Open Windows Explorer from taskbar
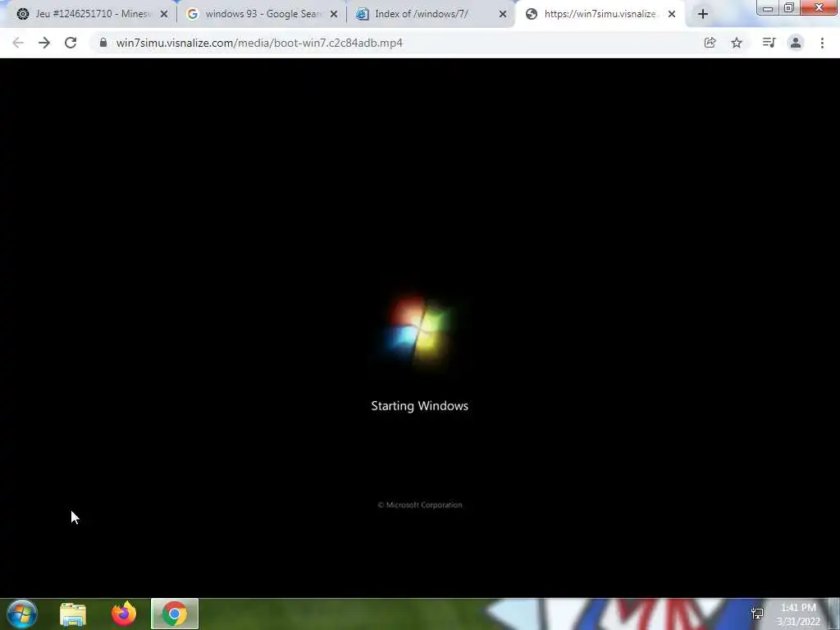840x630 pixels. tap(73, 614)
